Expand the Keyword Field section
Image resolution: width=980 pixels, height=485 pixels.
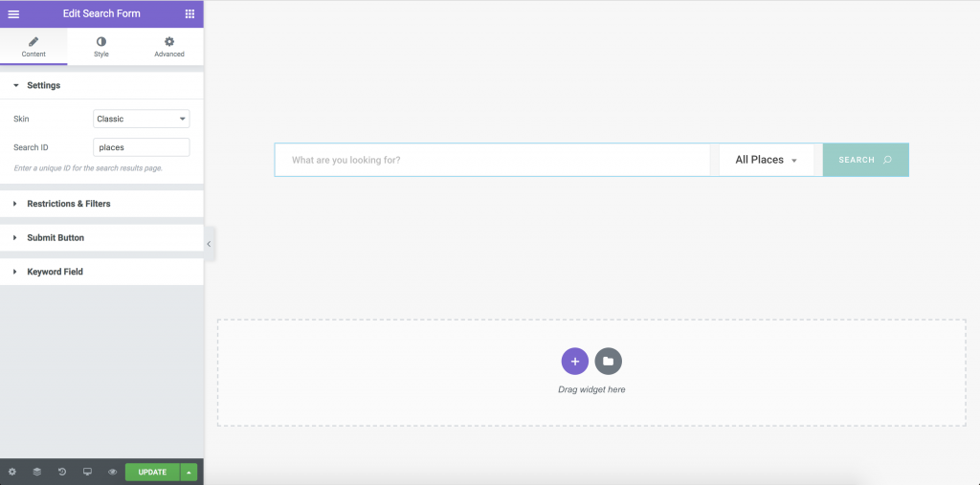(x=101, y=272)
